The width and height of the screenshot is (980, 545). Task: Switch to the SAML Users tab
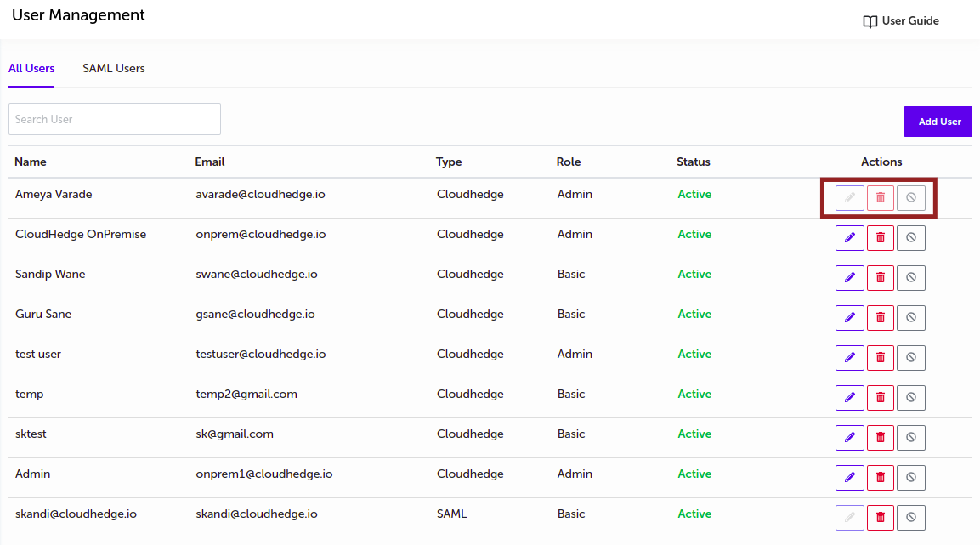coord(114,69)
